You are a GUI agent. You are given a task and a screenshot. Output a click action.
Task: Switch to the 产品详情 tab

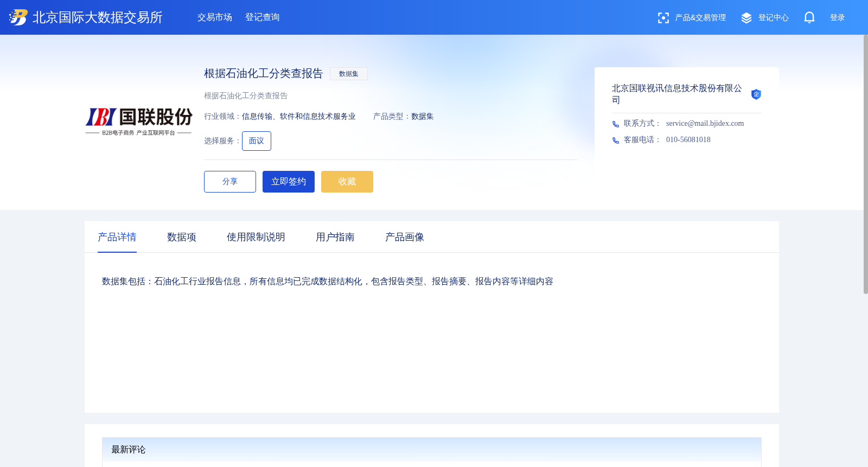[x=117, y=237]
